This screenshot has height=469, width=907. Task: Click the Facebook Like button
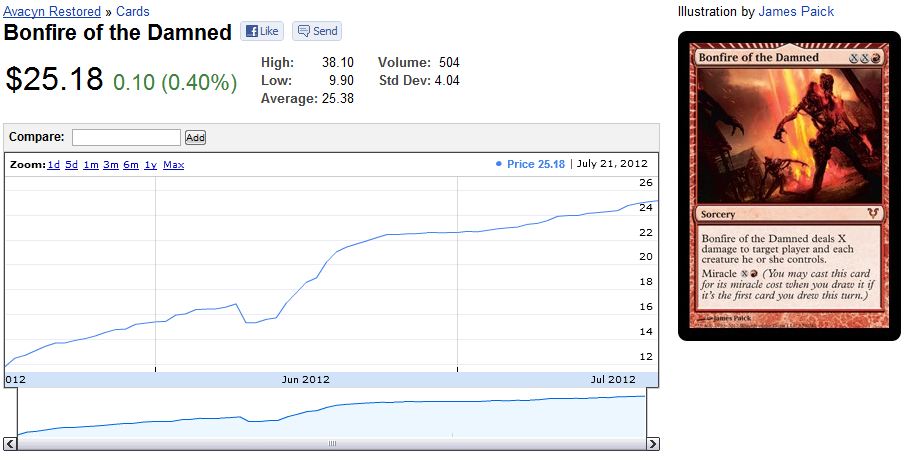(261, 31)
